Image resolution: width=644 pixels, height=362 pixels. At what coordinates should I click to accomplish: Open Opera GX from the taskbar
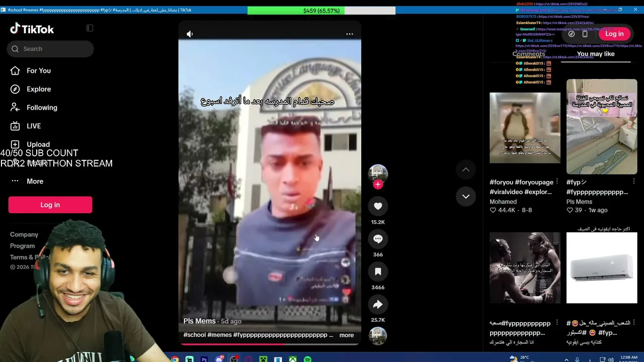tap(249, 359)
